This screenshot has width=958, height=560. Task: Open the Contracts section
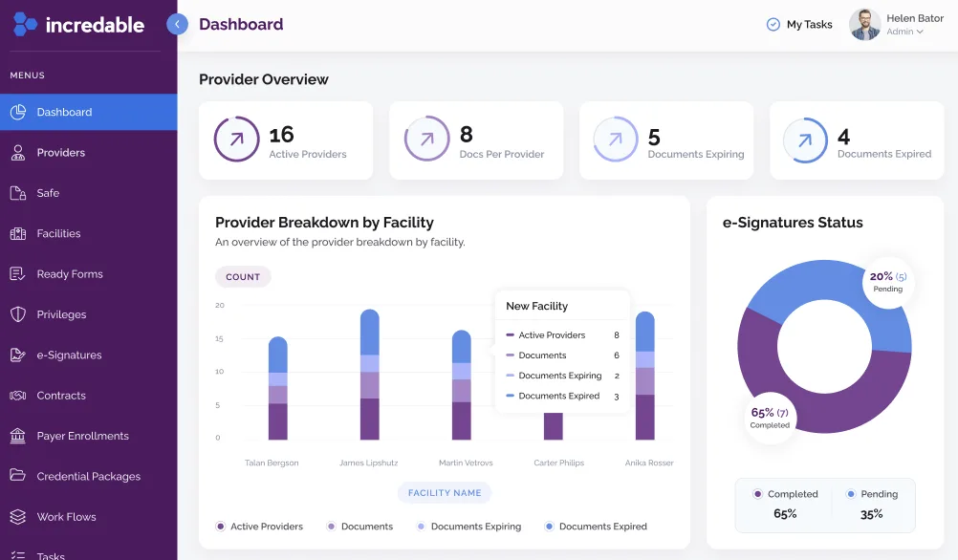pos(89,396)
